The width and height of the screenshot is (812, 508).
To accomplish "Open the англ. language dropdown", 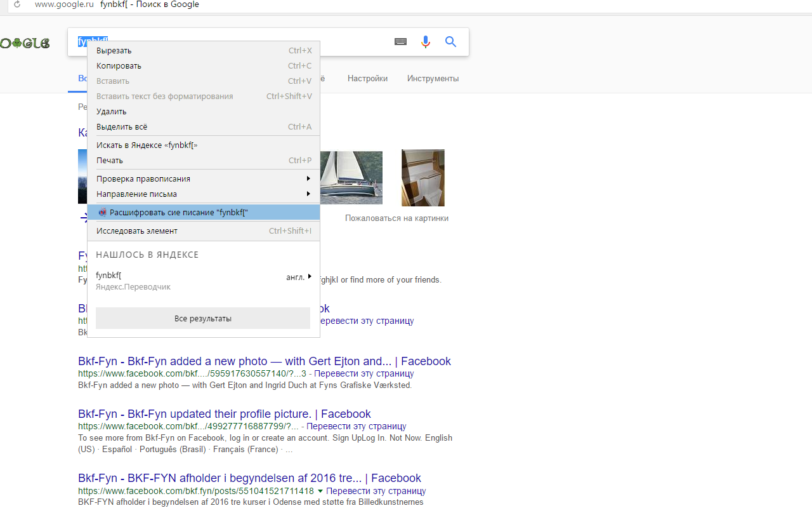I will tap(299, 277).
